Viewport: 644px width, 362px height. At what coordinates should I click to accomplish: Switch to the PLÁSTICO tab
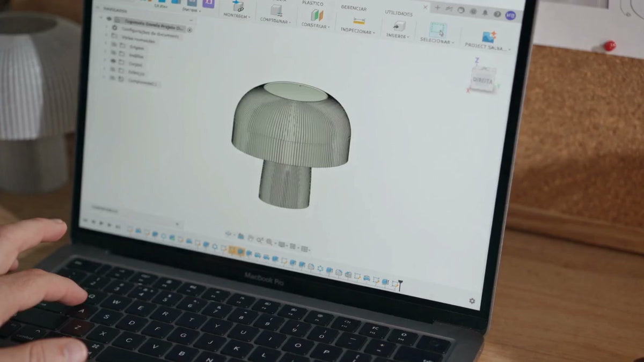tap(312, 3)
